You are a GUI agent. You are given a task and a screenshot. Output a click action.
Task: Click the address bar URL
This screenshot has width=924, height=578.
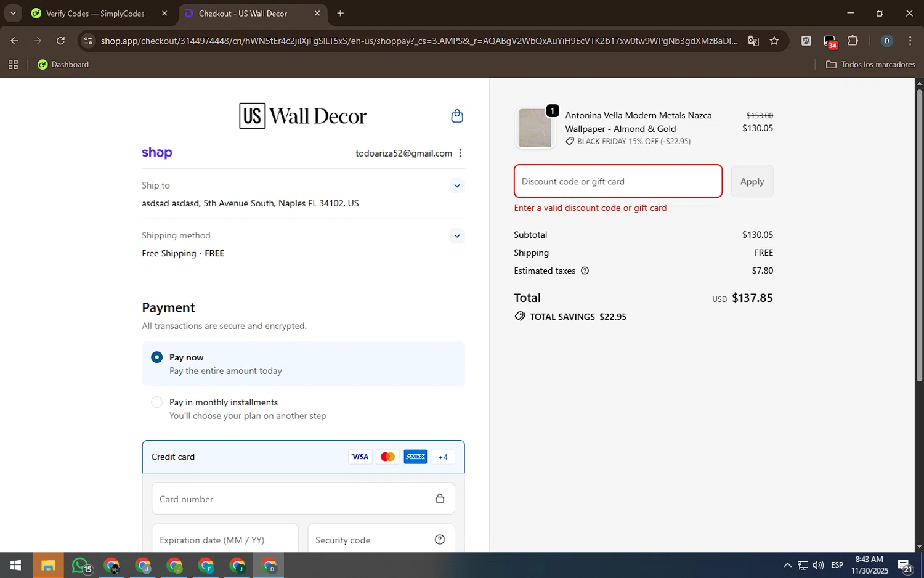[419, 41]
